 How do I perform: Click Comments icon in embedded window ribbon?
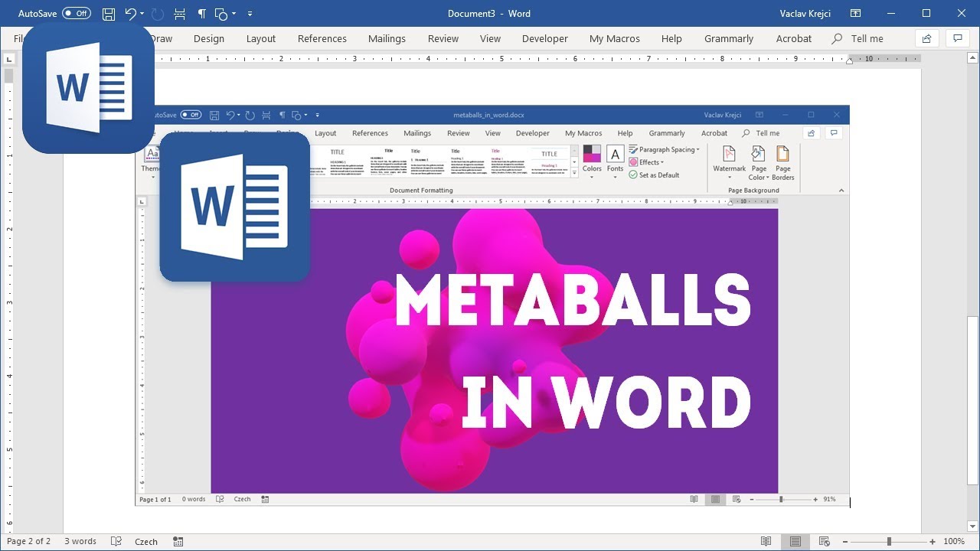[834, 133]
